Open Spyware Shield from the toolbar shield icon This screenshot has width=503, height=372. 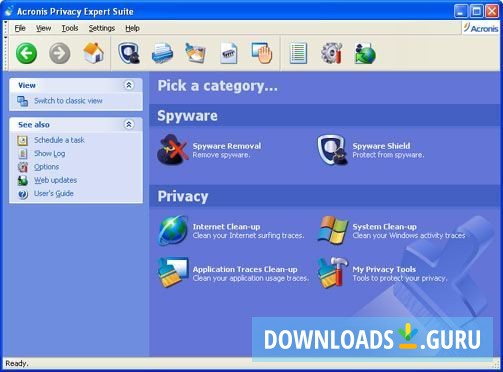coord(129,53)
